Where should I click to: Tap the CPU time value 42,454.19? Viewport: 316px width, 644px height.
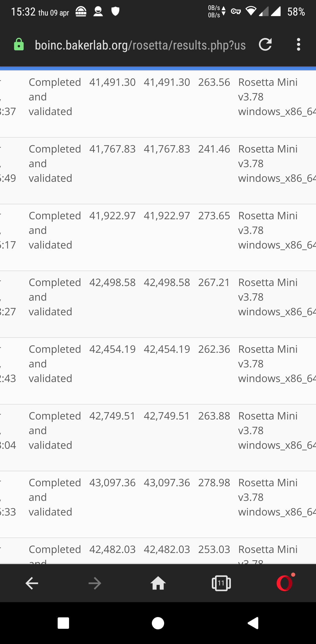(167, 349)
